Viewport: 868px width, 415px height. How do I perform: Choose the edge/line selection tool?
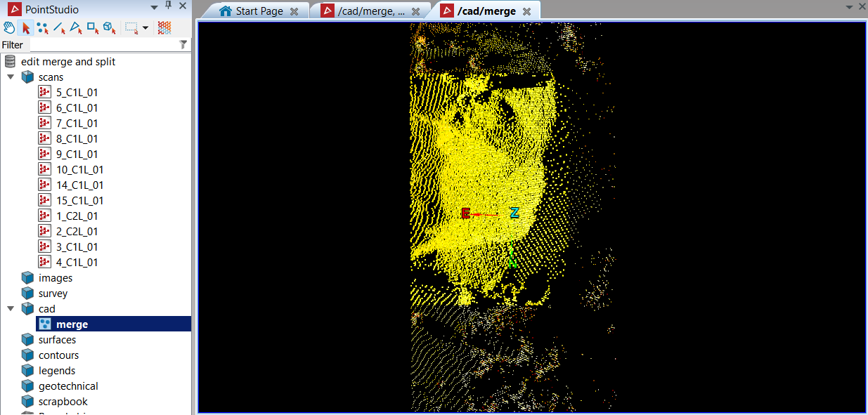(x=60, y=28)
